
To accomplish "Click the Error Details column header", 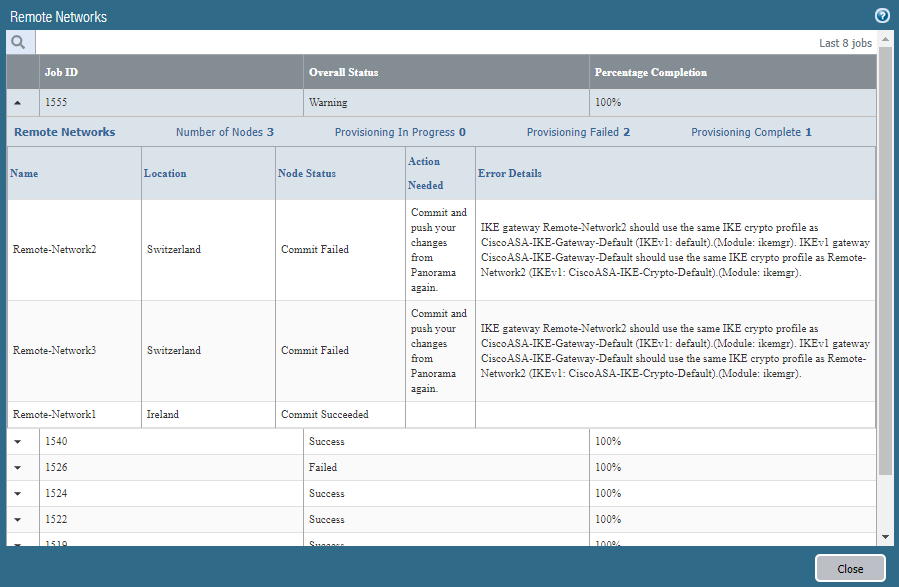I will 510,173.
